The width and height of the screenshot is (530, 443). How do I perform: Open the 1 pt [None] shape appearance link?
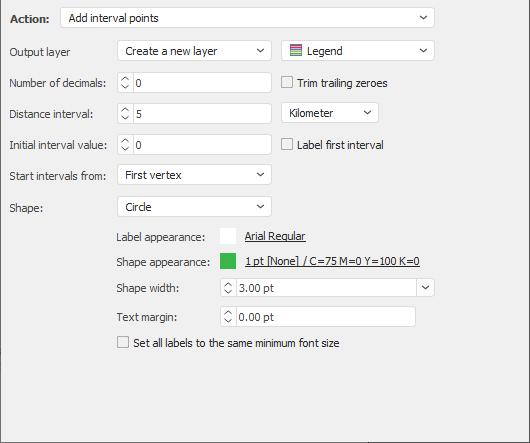point(332,261)
